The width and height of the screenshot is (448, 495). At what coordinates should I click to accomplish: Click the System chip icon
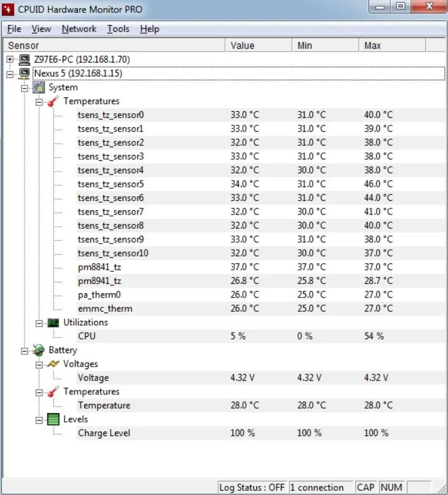[39, 87]
